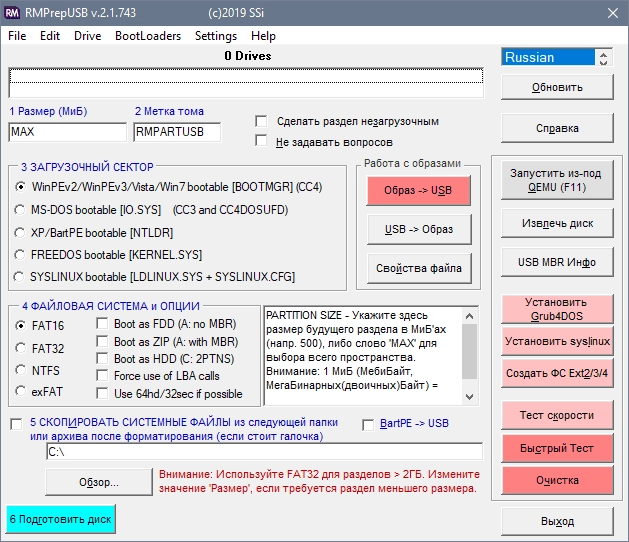Image resolution: width=629 pixels, height=542 pixels.
Task: Check Boot as FDD (A: no MBR)
Action: coord(102,323)
